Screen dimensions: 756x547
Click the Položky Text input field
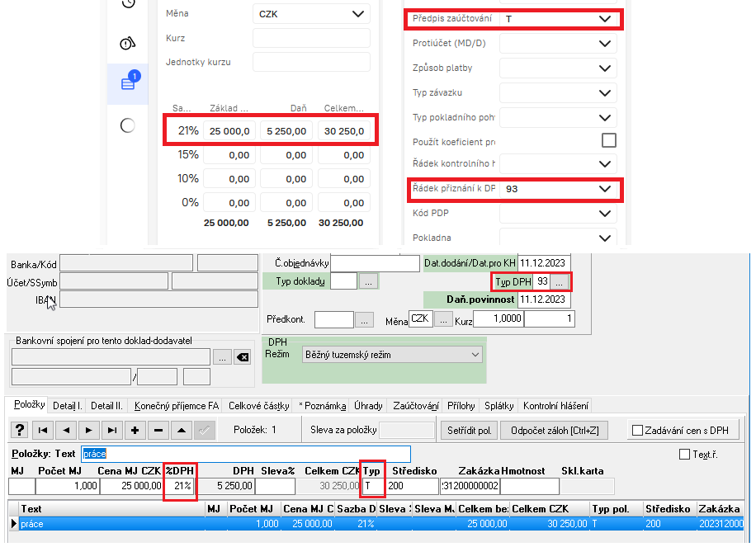(x=244, y=454)
